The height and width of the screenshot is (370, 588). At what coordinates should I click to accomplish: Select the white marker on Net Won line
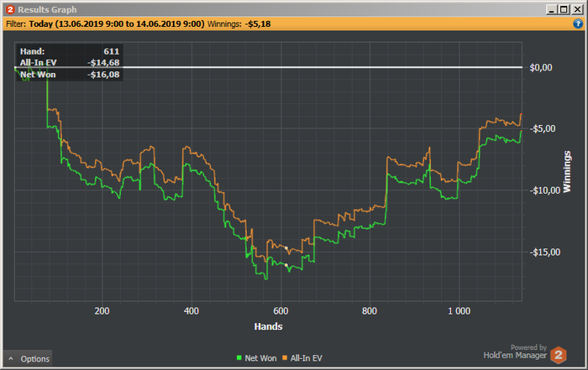pyautogui.click(x=286, y=265)
